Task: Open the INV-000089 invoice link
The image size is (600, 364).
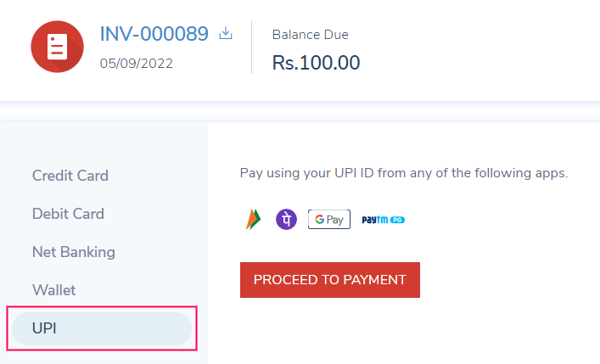Action: 154,34
